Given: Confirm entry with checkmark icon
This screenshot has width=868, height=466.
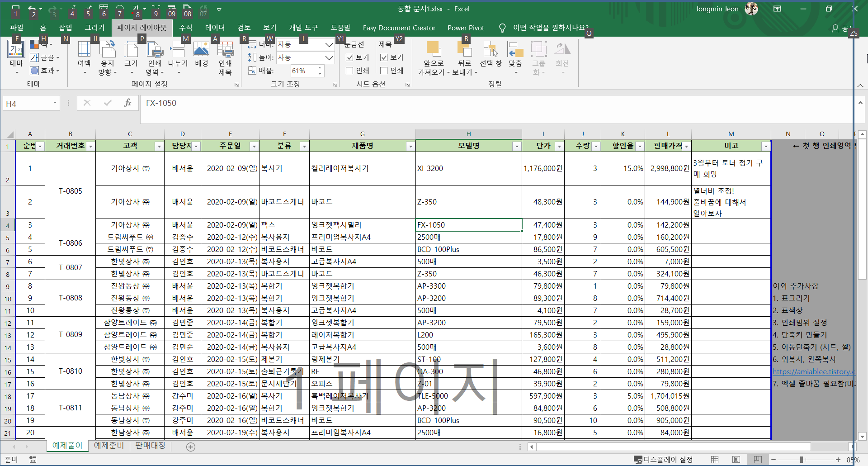Looking at the screenshot, I should tap(108, 103).
